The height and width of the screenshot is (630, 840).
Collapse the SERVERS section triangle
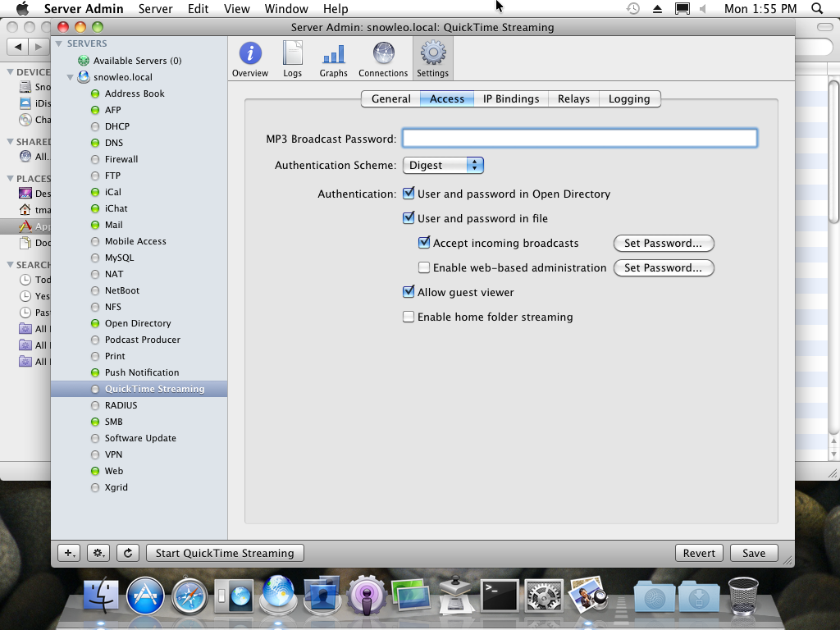(x=59, y=43)
